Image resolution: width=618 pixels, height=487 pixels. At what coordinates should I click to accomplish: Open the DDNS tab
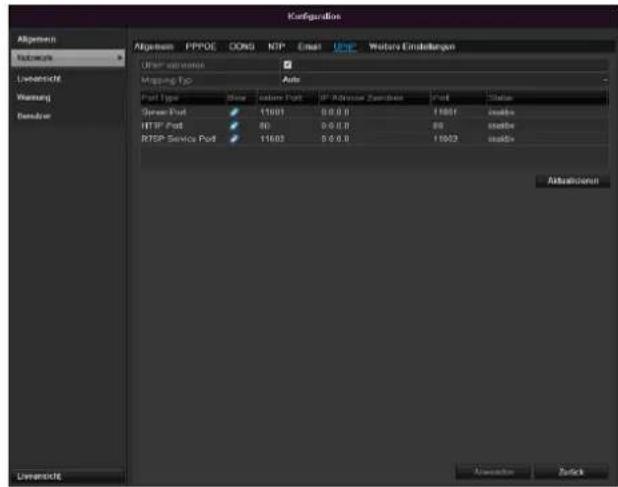[x=242, y=47]
